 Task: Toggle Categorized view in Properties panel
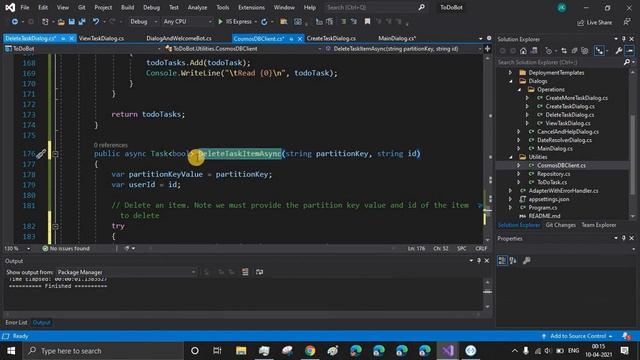click(502, 260)
